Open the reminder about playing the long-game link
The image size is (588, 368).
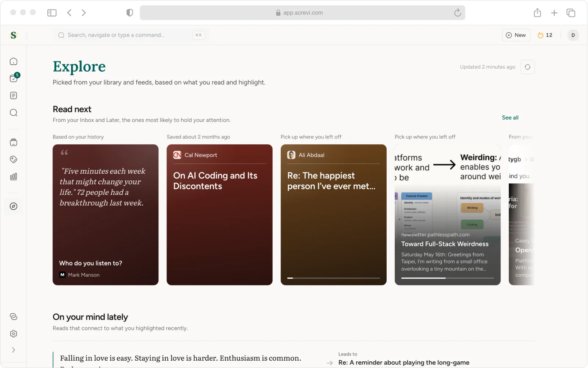click(404, 362)
